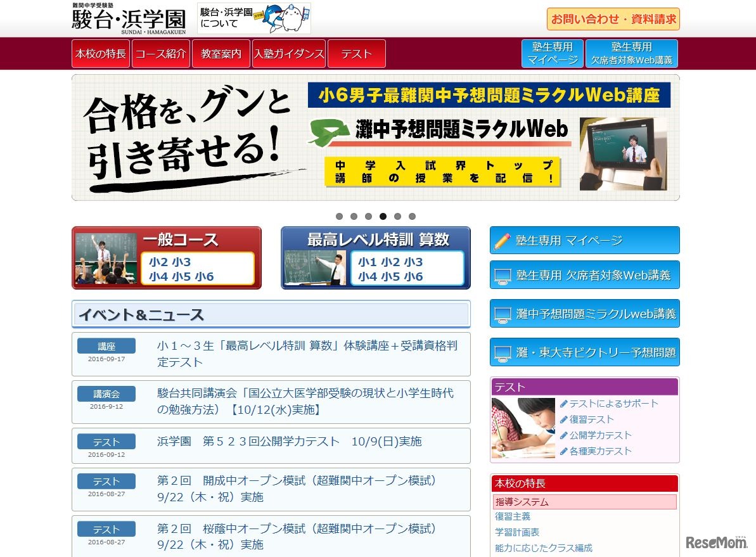Click purple テスト panel header
Viewport: 756px width, 557px height.
585,387
